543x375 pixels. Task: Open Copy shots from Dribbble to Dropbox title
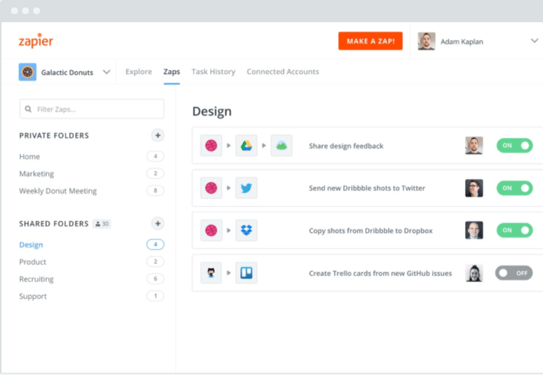371,231
